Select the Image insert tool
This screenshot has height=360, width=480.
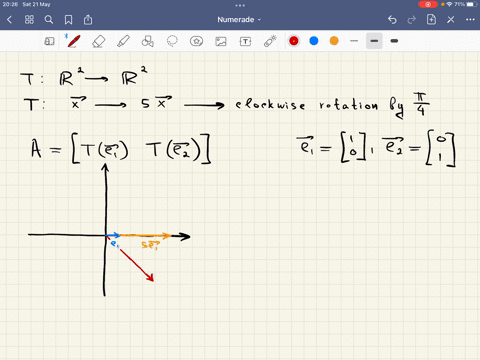221,41
